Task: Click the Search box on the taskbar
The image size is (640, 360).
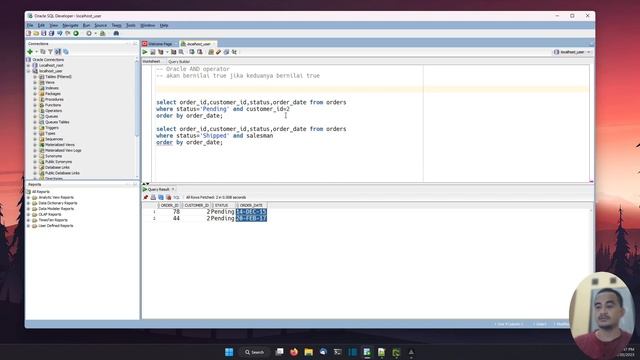Action: tap(255, 352)
